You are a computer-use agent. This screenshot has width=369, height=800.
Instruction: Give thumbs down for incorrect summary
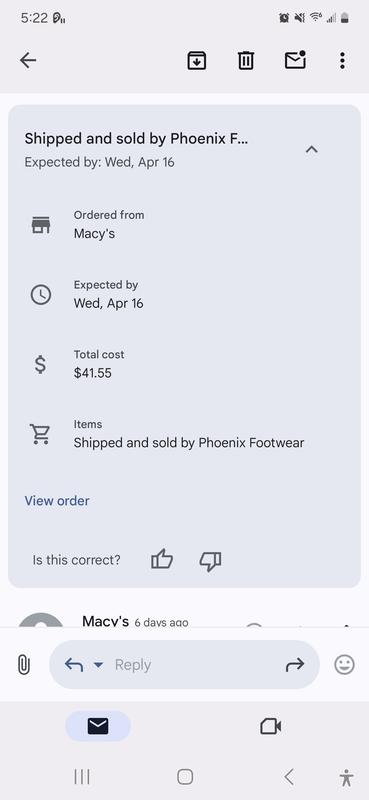[210, 561]
